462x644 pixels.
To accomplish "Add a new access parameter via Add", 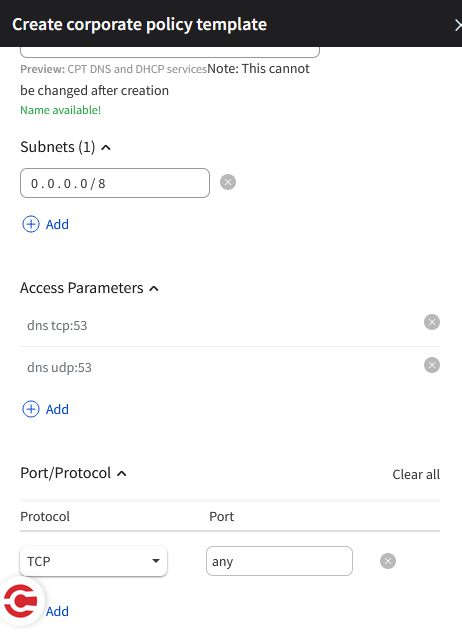I will (57, 409).
